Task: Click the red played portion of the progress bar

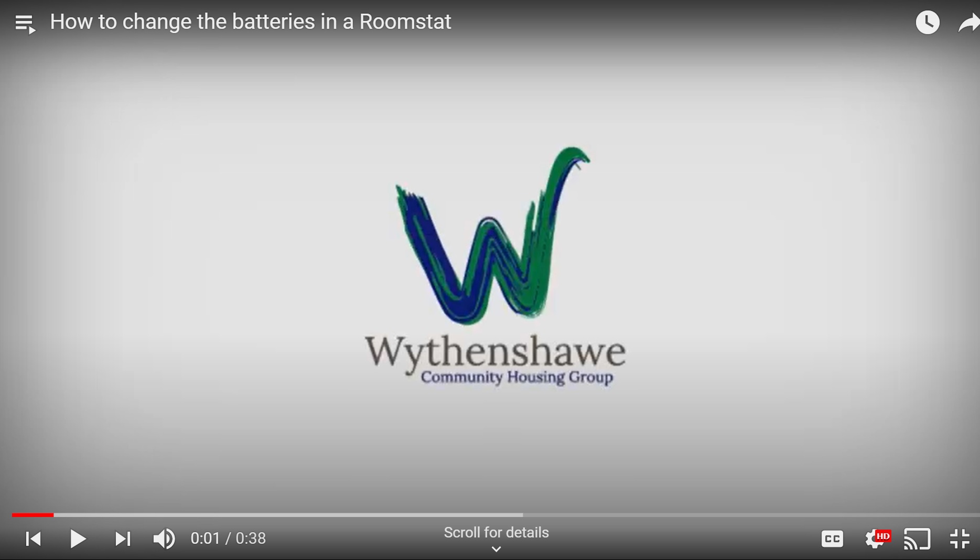Action: pos(33,515)
